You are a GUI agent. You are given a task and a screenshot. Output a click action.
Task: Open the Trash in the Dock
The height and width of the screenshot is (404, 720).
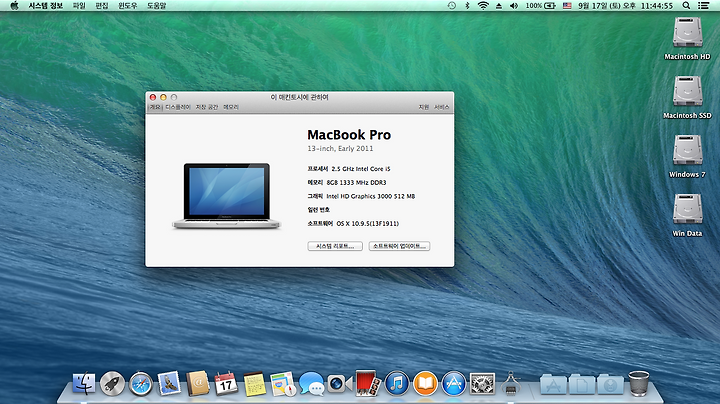pyautogui.click(x=639, y=384)
